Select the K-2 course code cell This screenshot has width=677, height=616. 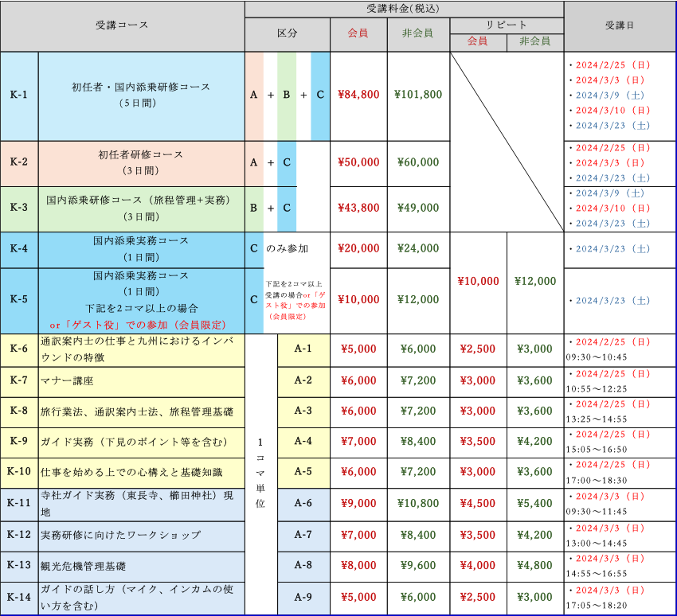coord(19,163)
